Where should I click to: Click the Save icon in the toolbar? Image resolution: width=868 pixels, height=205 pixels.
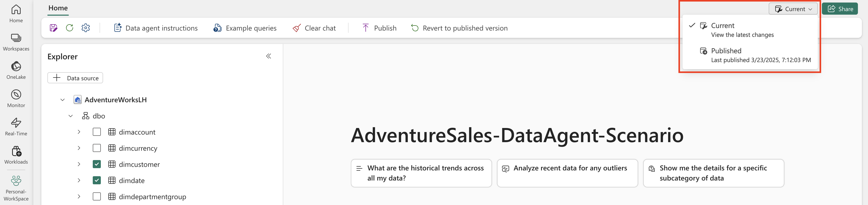(x=54, y=28)
